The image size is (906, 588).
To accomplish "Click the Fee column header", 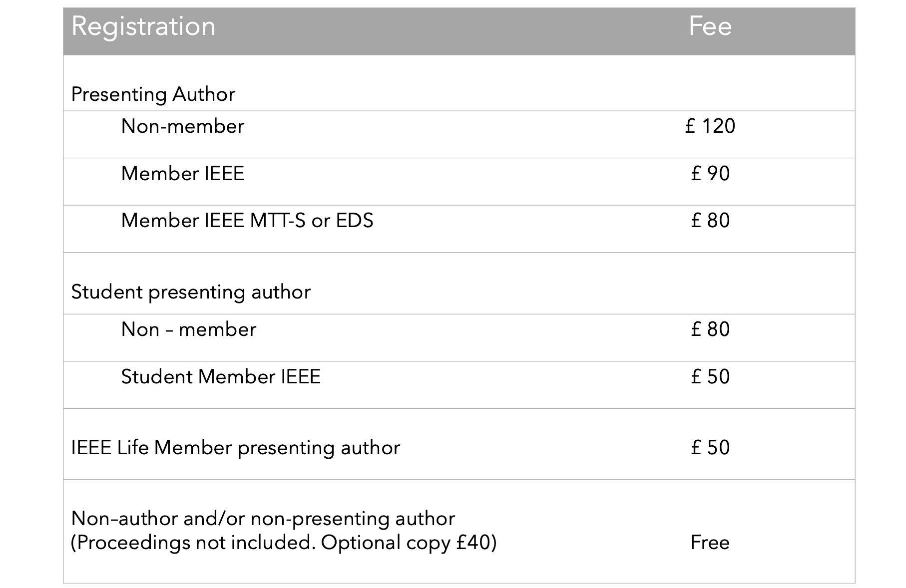I will (x=710, y=26).
